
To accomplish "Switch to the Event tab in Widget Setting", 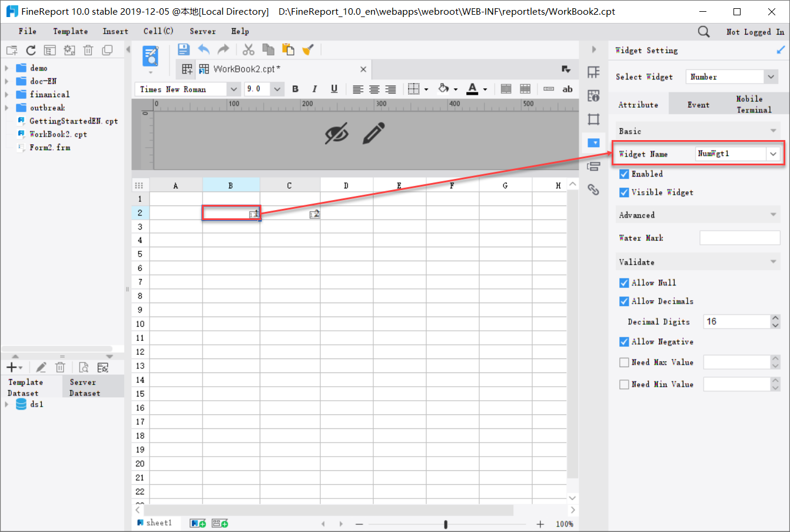I will (698, 104).
